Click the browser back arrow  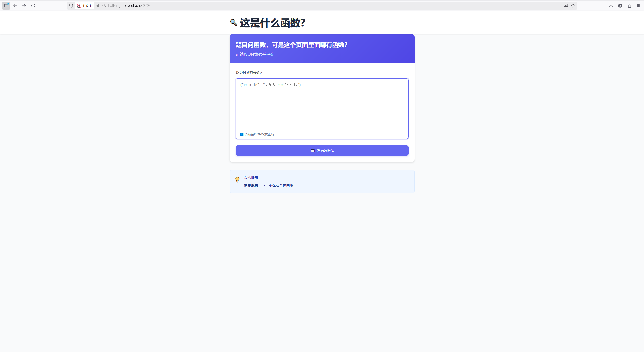pos(15,6)
